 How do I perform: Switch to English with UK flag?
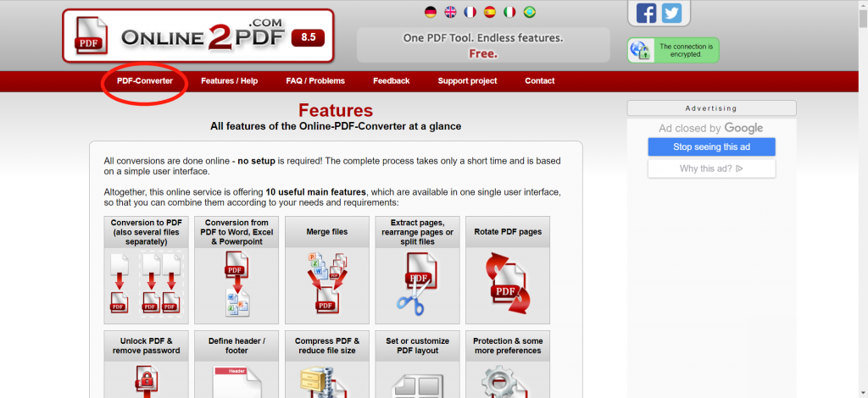(x=451, y=12)
